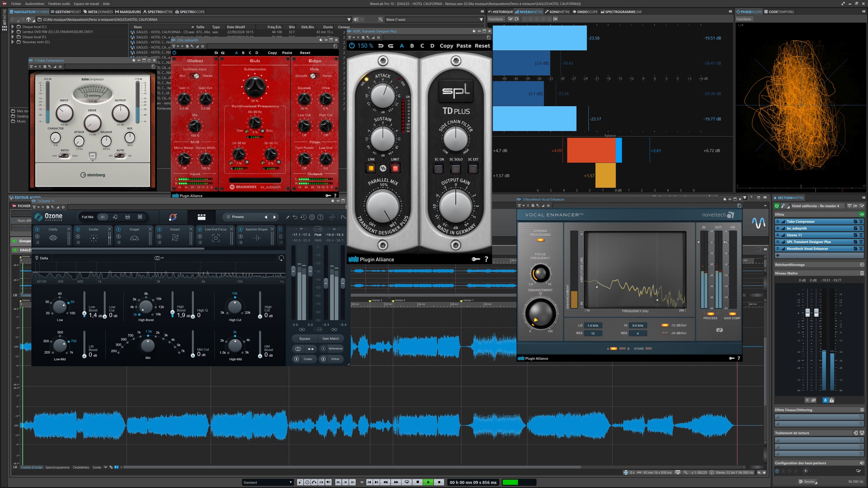This screenshot has height=488, width=868.
Task: Open the Imager module icon in Ozone
Action: 134,238
